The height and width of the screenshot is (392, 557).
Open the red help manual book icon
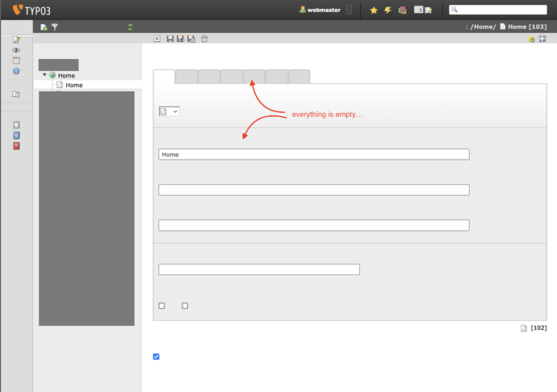tap(16, 146)
